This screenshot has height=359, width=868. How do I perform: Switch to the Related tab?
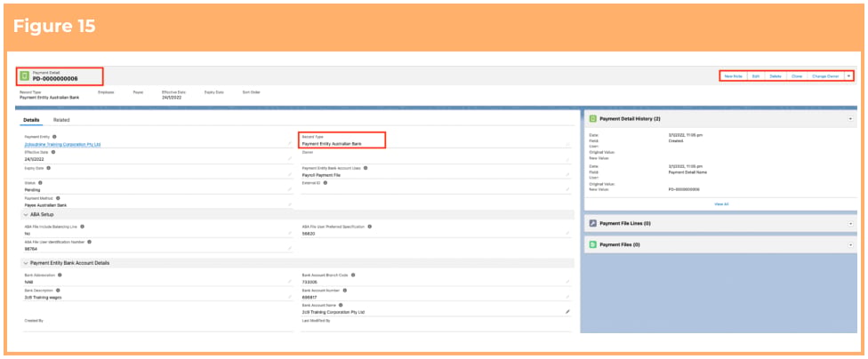pos(61,119)
